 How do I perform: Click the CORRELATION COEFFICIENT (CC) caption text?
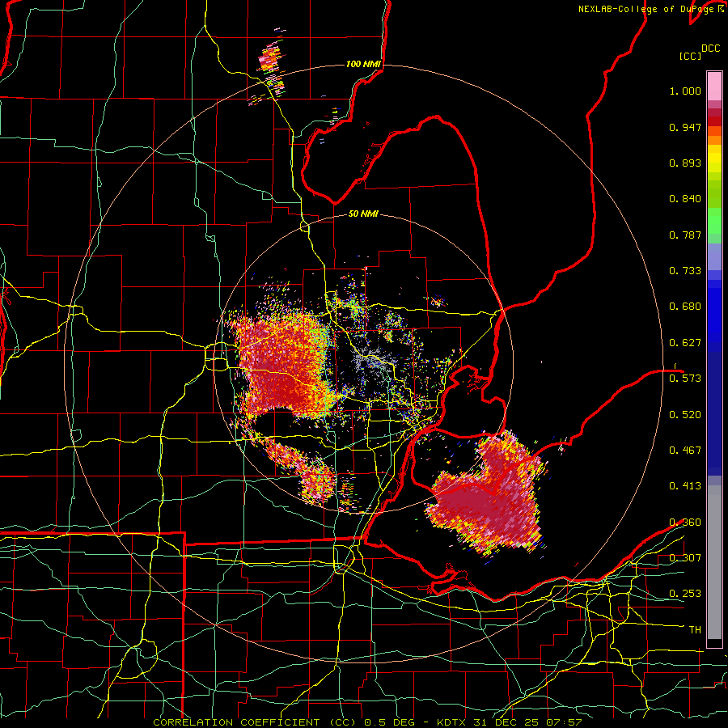pyautogui.click(x=255, y=722)
